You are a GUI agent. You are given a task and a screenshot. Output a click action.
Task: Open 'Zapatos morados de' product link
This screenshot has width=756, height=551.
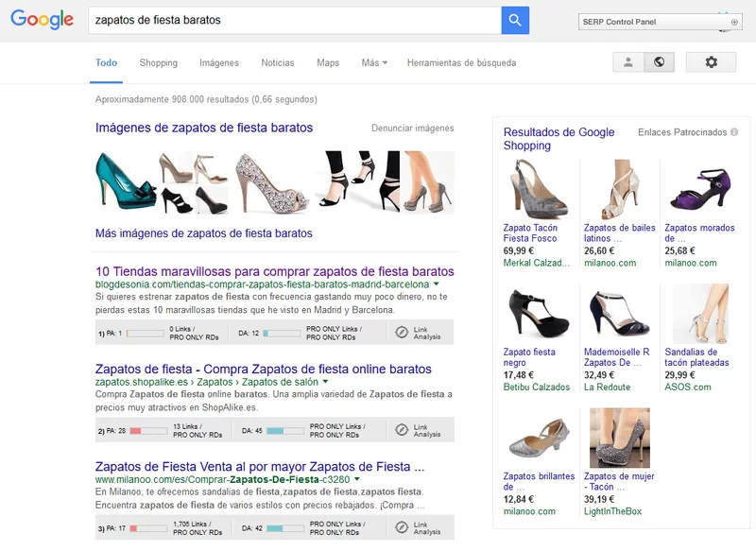coord(699,232)
